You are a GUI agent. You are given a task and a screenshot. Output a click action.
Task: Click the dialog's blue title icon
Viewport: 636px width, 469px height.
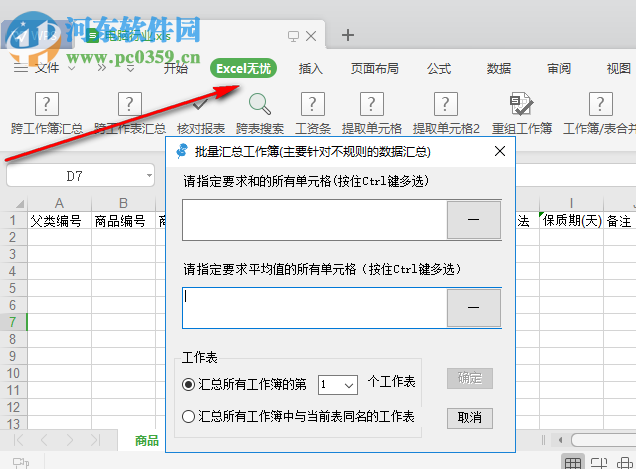[x=182, y=151]
